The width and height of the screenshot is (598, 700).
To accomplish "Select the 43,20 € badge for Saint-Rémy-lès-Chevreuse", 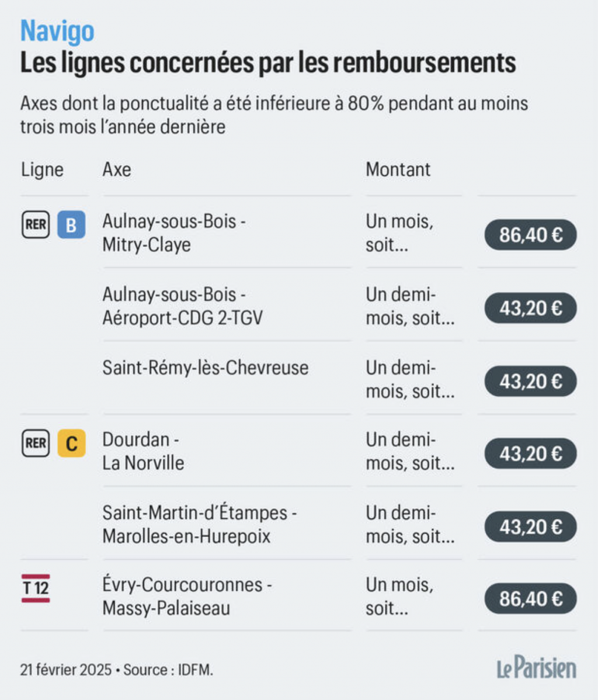I will tap(531, 381).
